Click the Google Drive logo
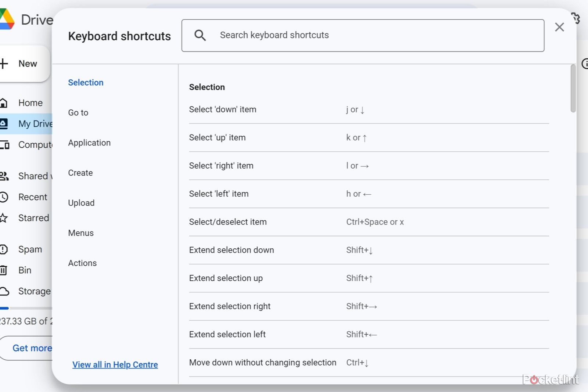 [x=7, y=19]
